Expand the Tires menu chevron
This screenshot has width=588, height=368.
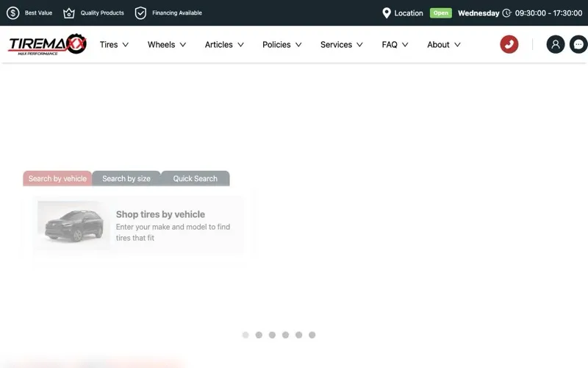pos(126,45)
